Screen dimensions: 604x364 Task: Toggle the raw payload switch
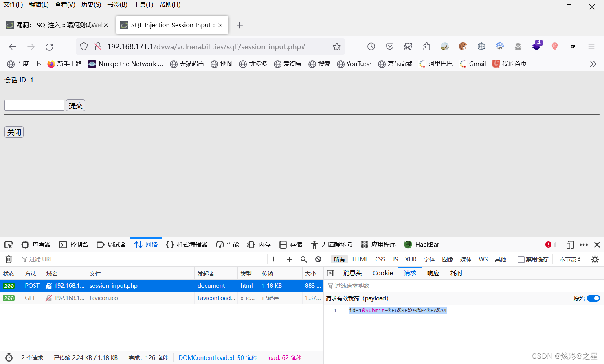click(x=593, y=298)
